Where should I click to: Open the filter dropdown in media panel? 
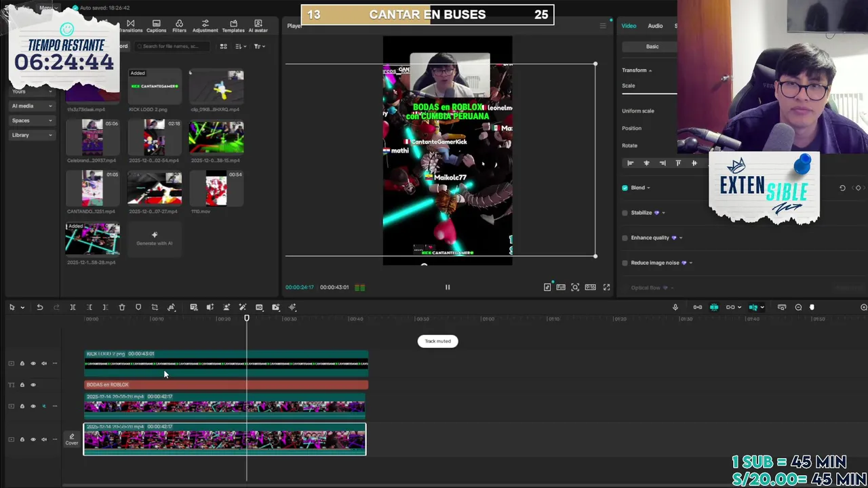coord(259,46)
